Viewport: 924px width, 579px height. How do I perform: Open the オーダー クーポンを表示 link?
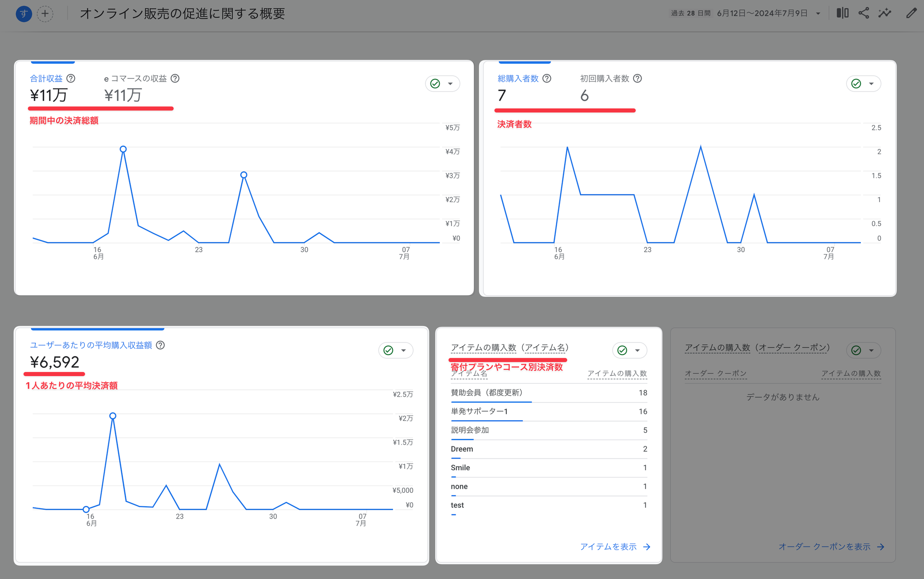click(832, 547)
